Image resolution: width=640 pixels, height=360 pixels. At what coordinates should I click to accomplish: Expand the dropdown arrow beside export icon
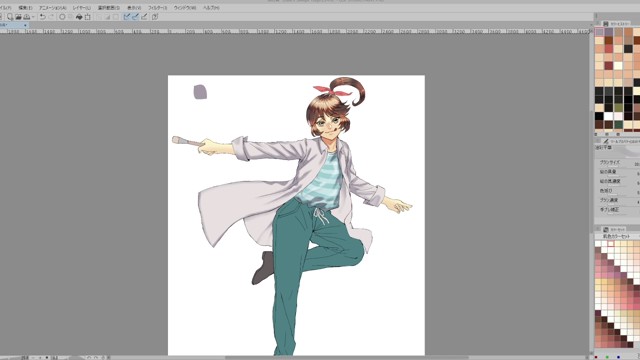point(33,17)
